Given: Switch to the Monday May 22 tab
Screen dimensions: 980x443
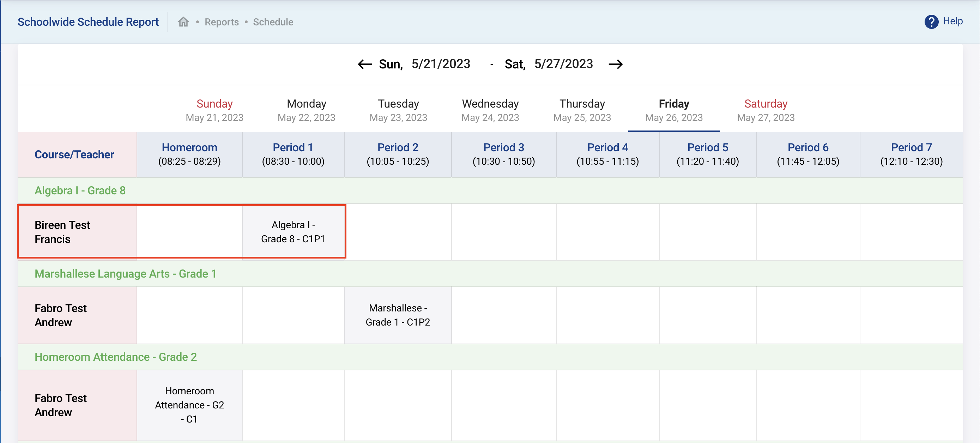Looking at the screenshot, I should [x=306, y=110].
